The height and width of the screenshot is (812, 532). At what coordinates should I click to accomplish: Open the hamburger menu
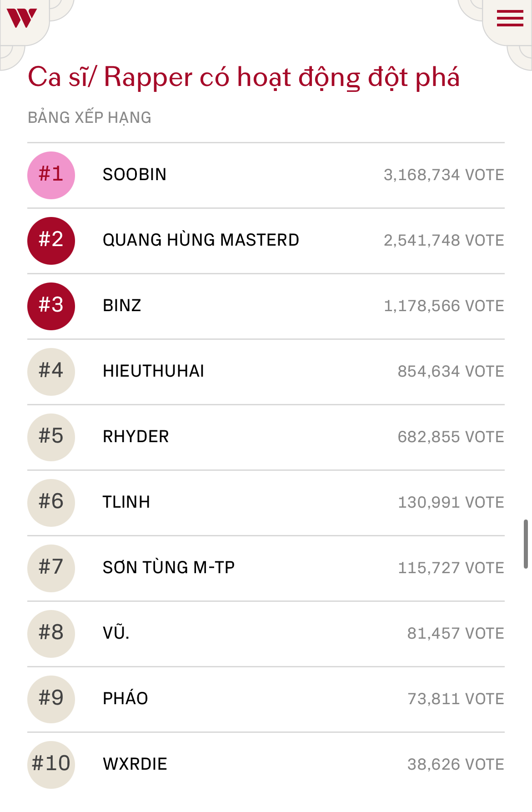coord(510,19)
